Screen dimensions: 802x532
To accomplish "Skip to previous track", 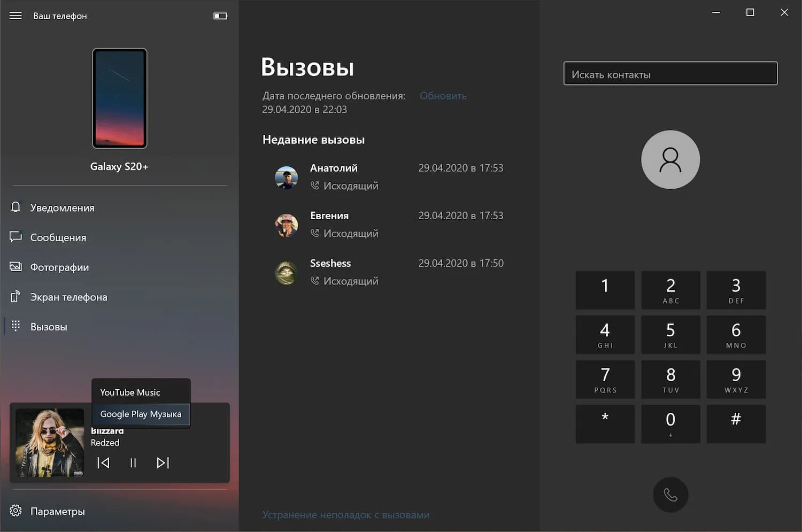I will coord(103,462).
